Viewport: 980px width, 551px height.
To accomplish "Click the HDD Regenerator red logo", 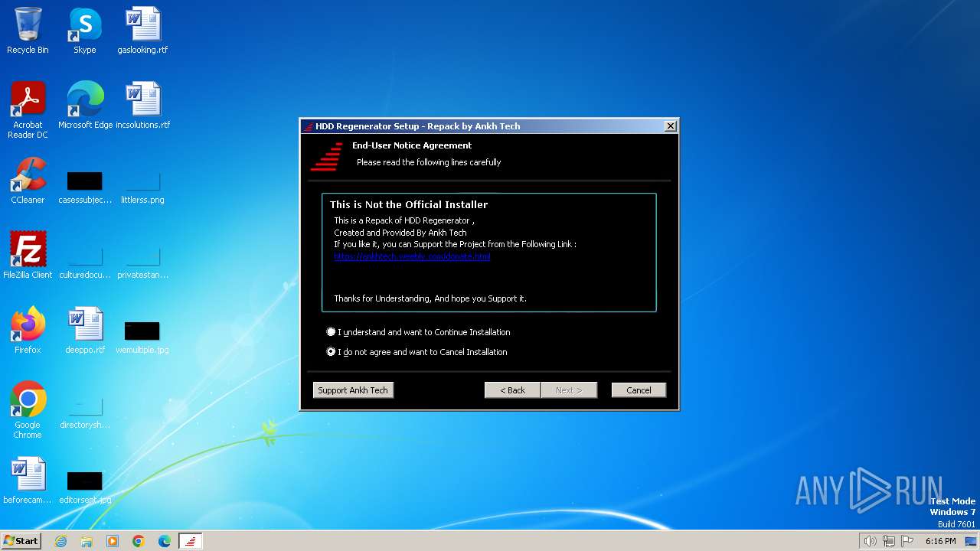I will click(327, 156).
